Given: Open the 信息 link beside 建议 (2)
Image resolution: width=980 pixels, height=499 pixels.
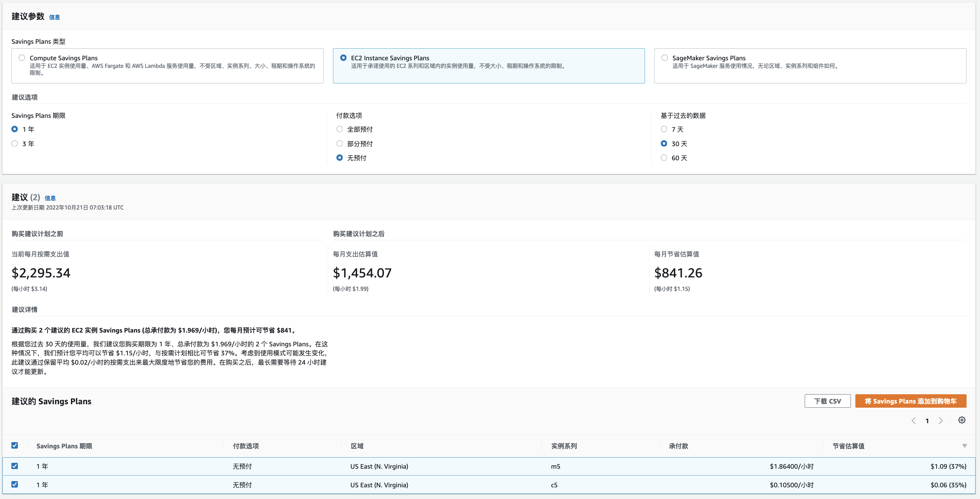Looking at the screenshot, I should [x=50, y=198].
